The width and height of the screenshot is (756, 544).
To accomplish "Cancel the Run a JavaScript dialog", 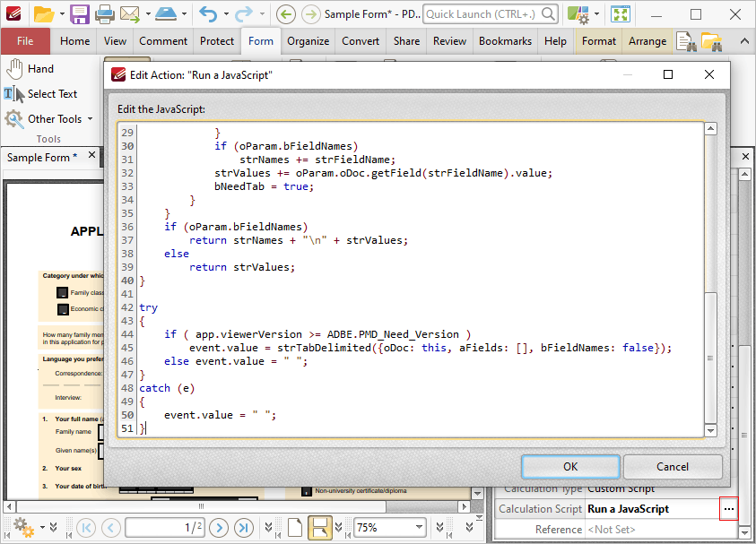I will click(x=673, y=467).
